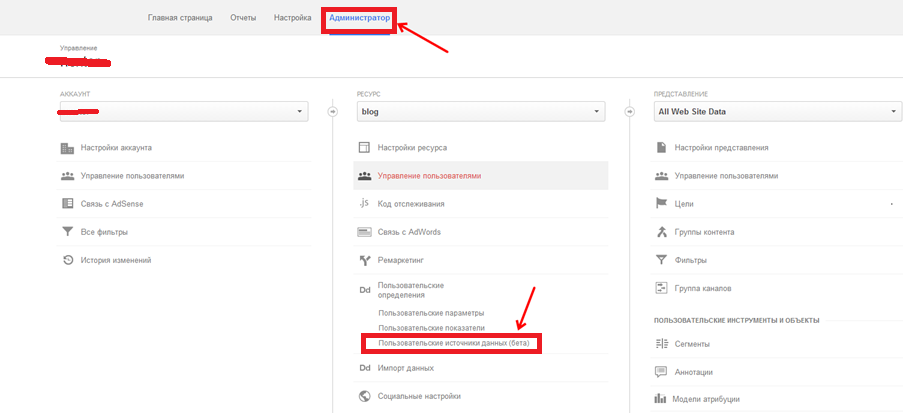Click the Dd icon beside Пользовательские определения

364,291
